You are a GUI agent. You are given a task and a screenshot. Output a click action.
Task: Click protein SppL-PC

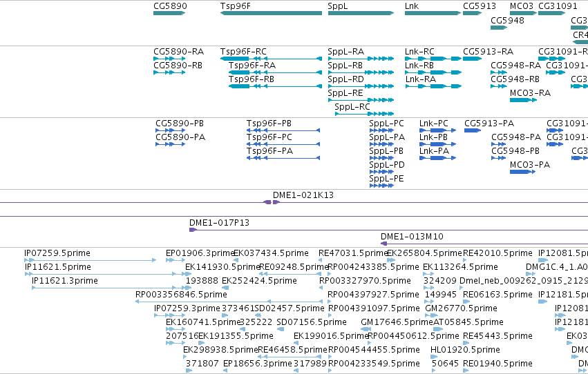381,130
